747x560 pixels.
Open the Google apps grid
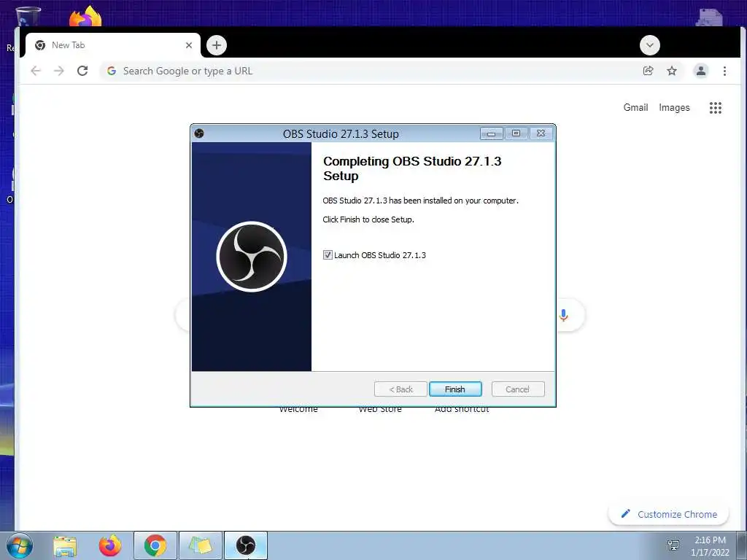[715, 108]
